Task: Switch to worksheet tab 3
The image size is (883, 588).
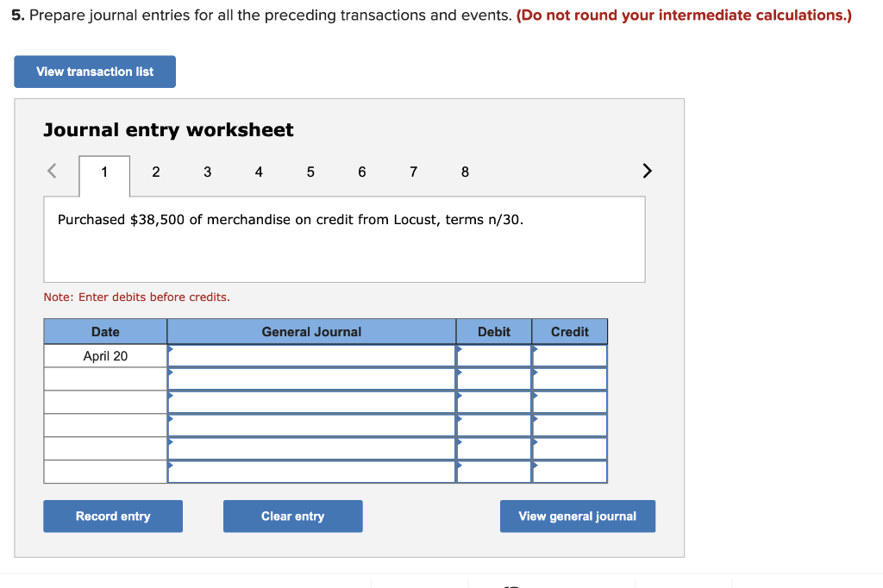Action: tap(207, 172)
